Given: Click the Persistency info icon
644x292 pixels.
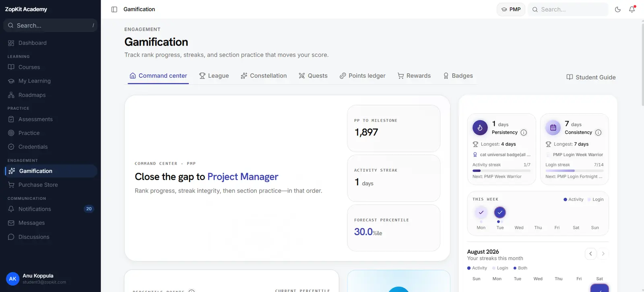Looking at the screenshot, I should (x=524, y=133).
